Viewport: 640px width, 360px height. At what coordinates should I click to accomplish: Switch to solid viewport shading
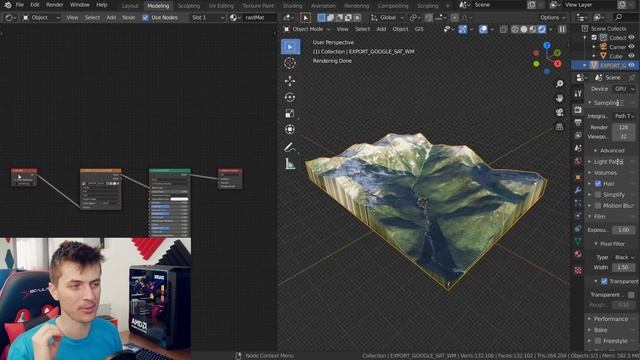[x=524, y=29]
